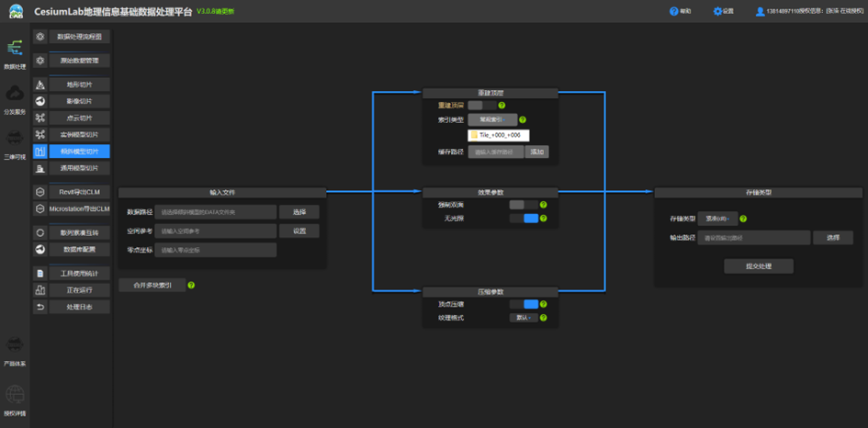
Task: Click the 选择 button beside the 输出路径 field
Action: point(832,238)
